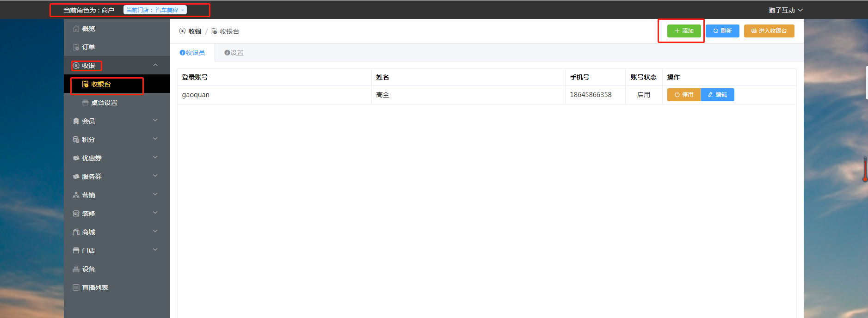Image resolution: width=868 pixels, height=318 pixels.
Task: Expand the 商城 menu chevron
Action: coord(155,232)
